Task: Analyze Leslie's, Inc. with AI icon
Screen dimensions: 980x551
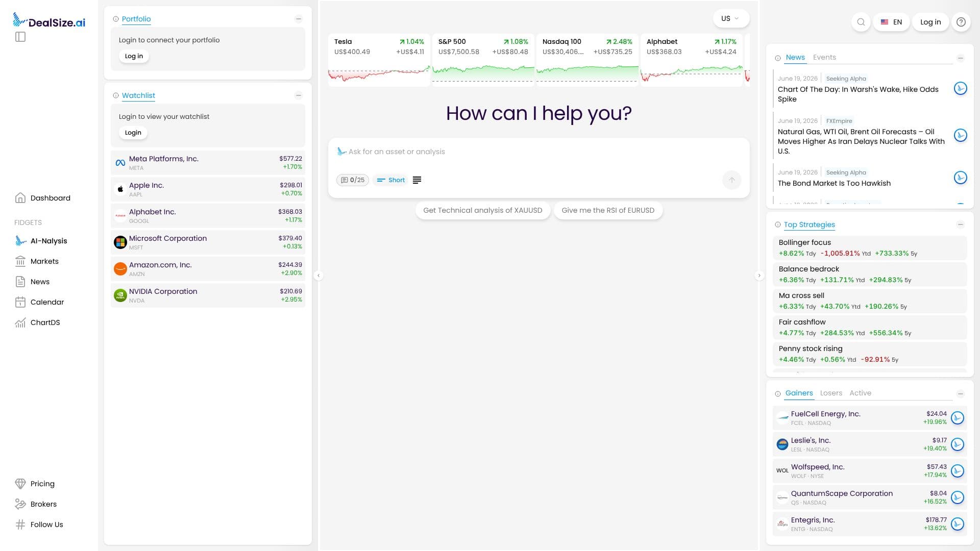Action: pyautogui.click(x=958, y=444)
